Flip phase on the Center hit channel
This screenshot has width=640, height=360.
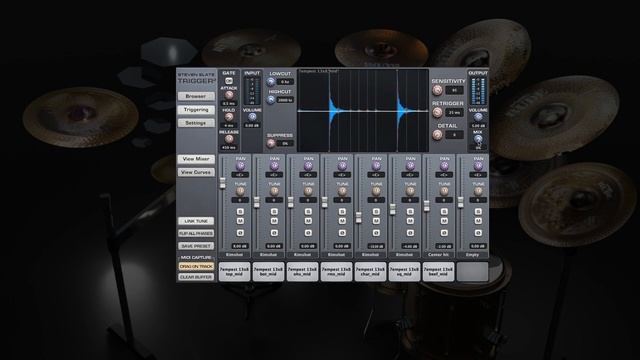[444, 233]
